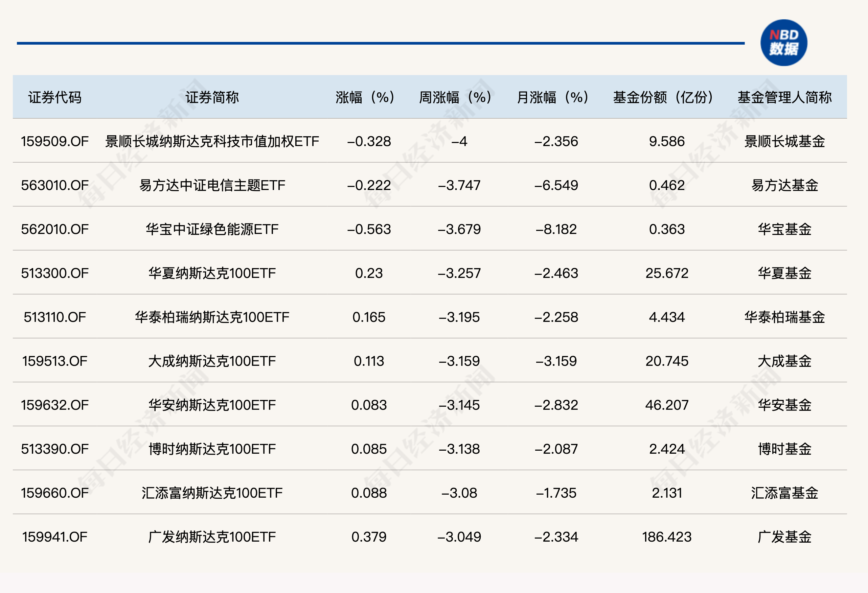
Task: Open 易方达中证电信主题ETF entry
Action: [212, 186]
